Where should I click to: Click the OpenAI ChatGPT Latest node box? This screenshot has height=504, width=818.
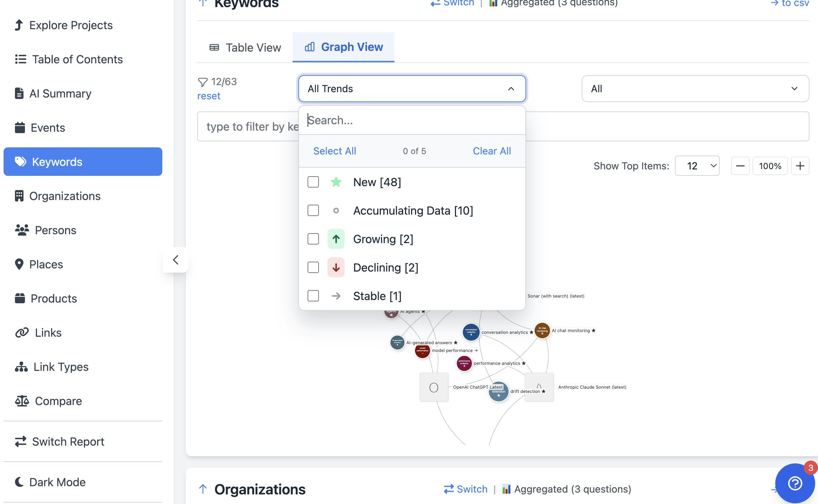434,387
